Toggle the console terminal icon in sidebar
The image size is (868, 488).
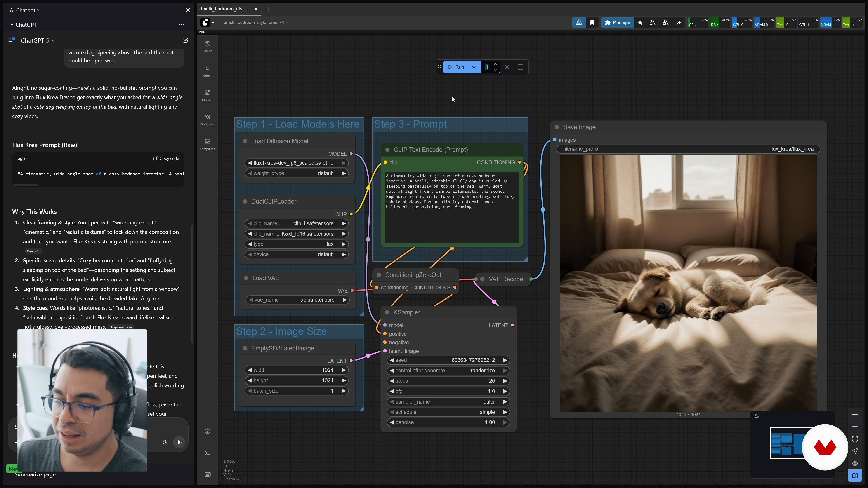tap(208, 453)
